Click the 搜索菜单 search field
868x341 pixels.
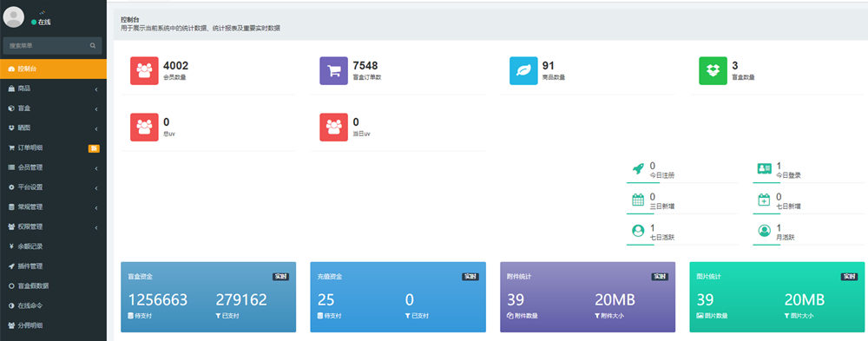pos(47,45)
